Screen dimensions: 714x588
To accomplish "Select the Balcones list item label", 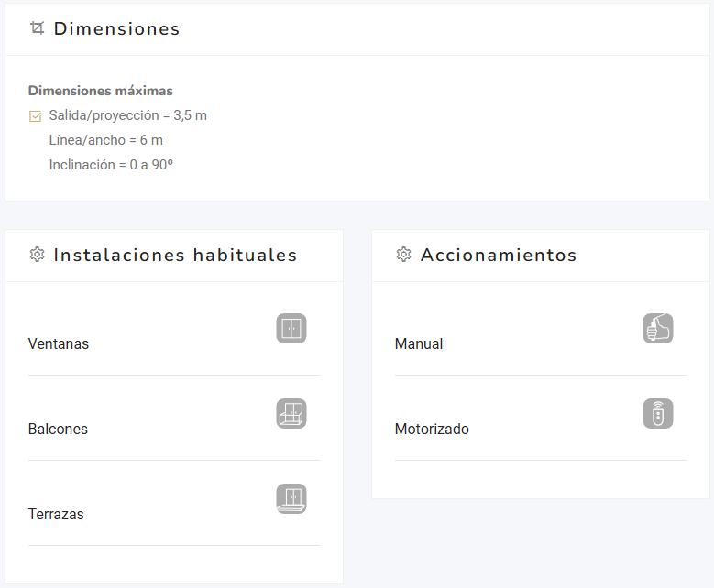I will pos(58,430).
